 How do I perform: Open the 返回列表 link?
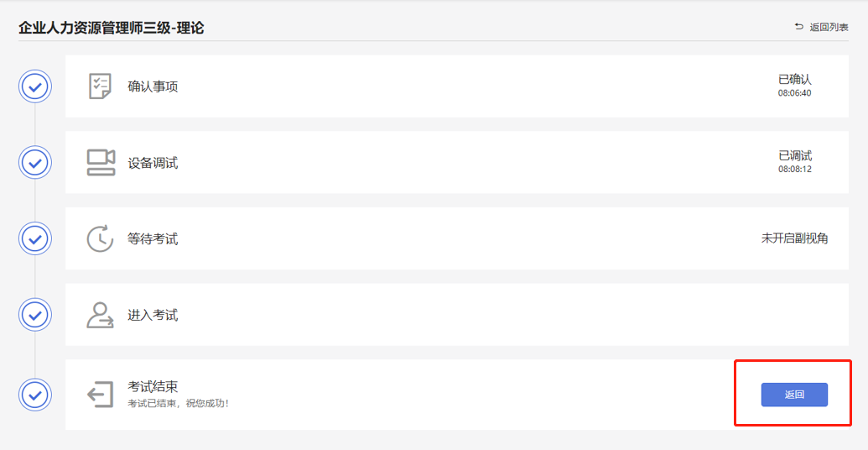click(x=829, y=27)
